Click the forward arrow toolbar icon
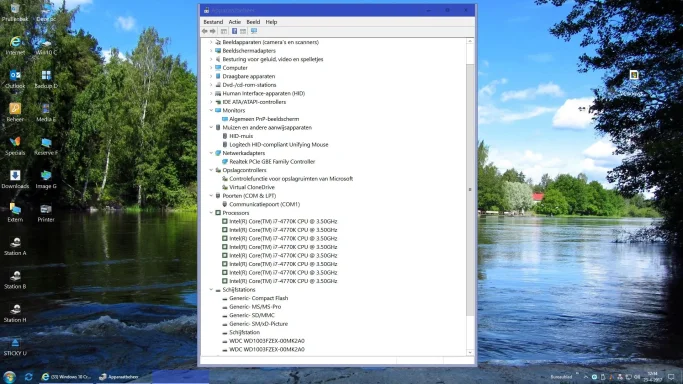Viewport: 683px width, 384px height. point(213,31)
